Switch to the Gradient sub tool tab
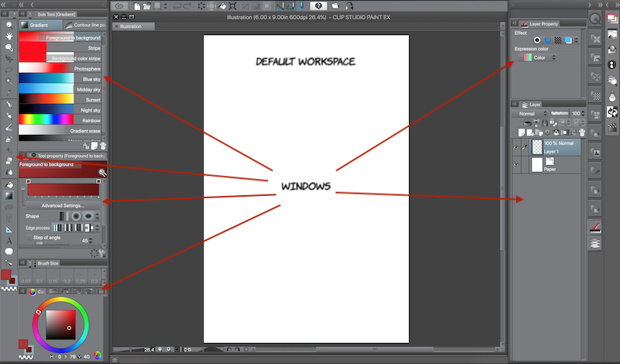 40,25
